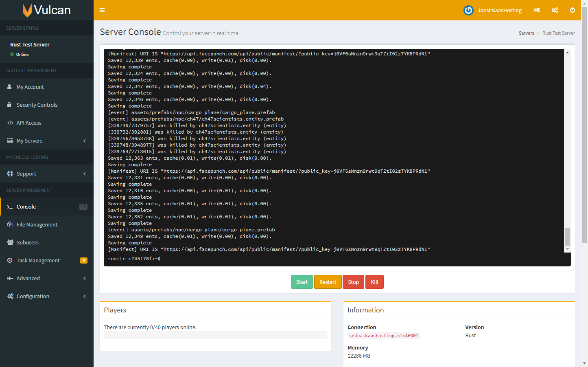The image size is (588, 367).
Task: Go to Subusers section
Action: 27,242
